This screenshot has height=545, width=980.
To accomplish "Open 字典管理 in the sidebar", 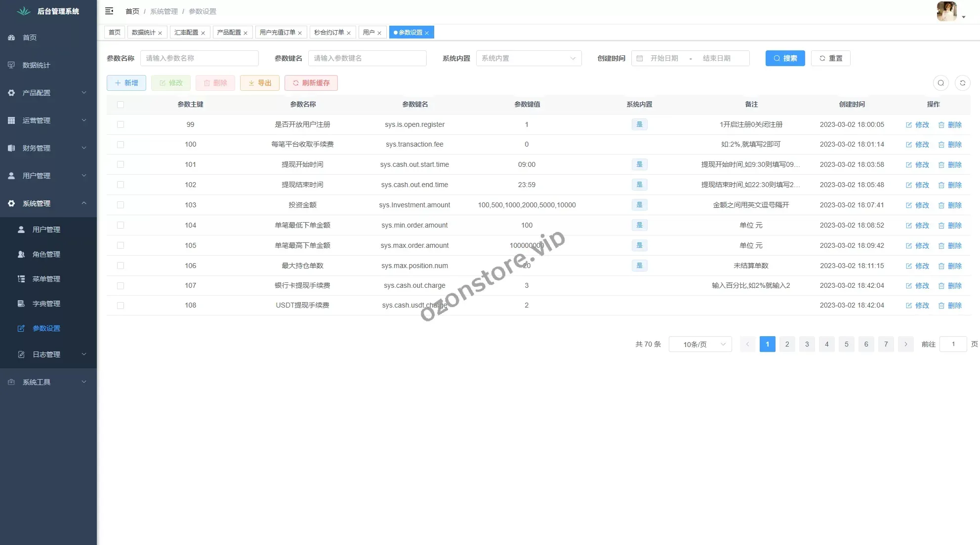I will click(46, 304).
